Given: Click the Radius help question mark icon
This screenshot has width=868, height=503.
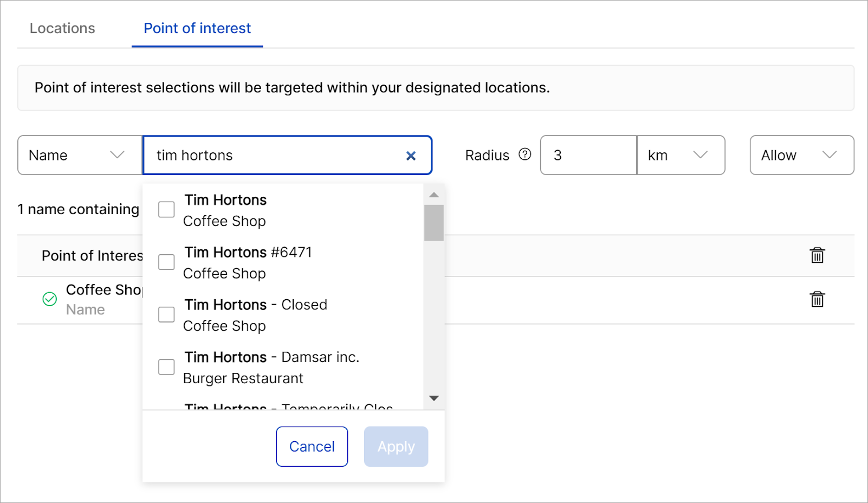Looking at the screenshot, I should (x=524, y=154).
